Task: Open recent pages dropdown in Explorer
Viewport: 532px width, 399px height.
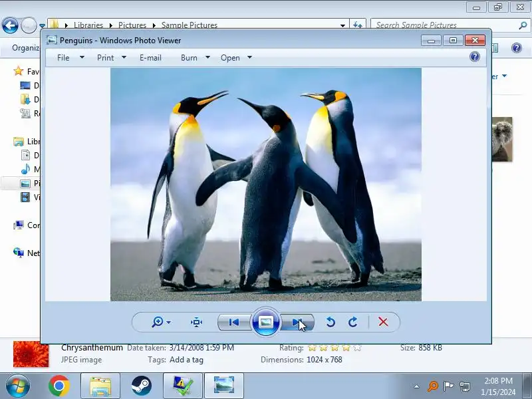Action: pos(42,25)
